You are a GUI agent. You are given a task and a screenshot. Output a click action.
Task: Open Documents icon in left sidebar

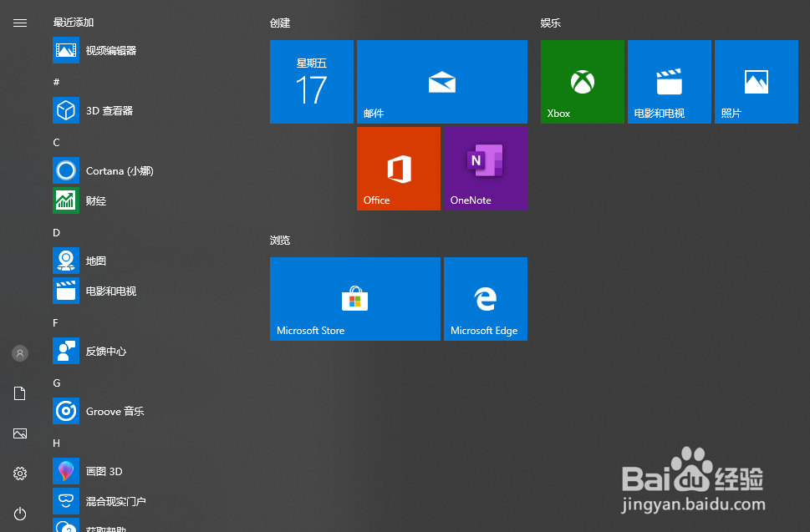[x=19, y=393]
